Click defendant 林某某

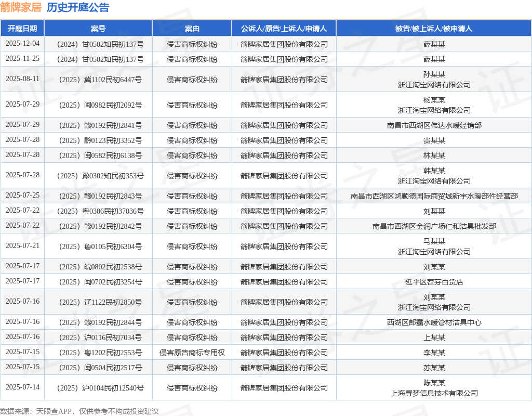click(x=434, y=155)
